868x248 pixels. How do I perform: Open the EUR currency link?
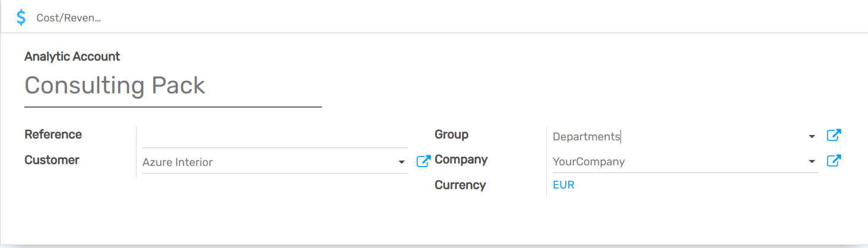click(x=563, y=185)
